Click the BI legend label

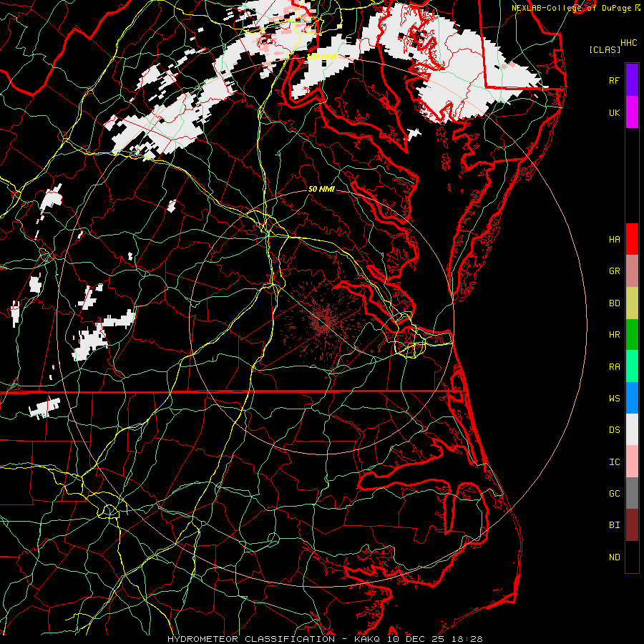click(x=614, y=525)
